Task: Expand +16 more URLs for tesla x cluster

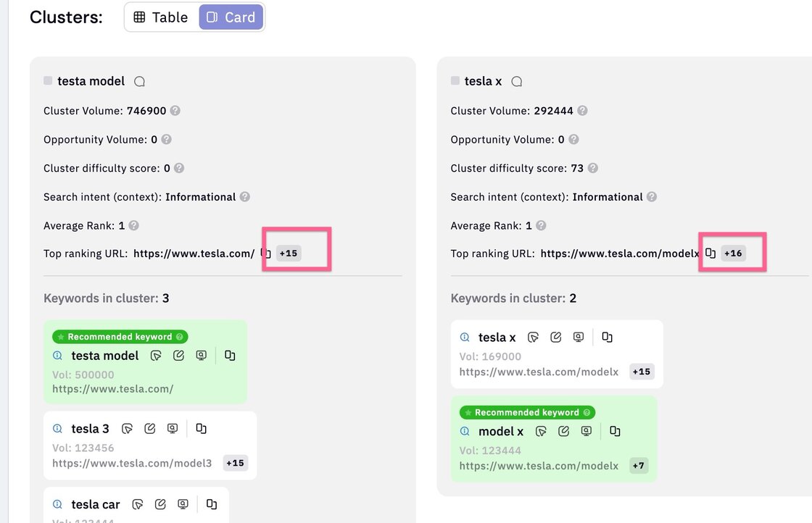Action: 733,253
